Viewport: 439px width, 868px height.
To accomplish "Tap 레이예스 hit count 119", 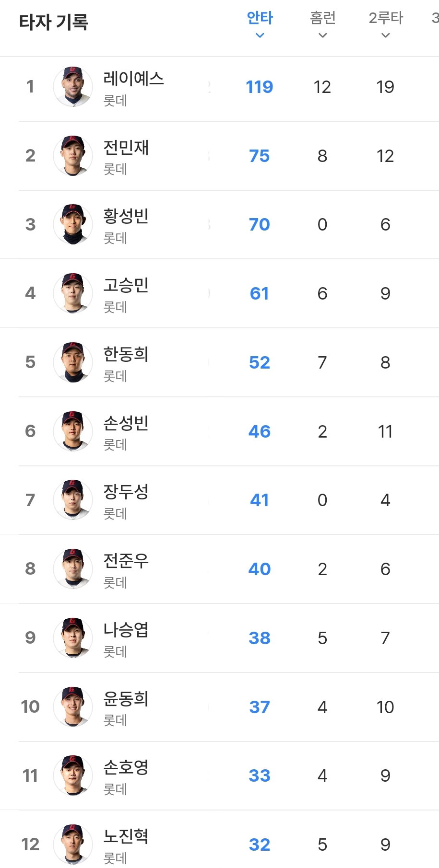I will [260, 87].
